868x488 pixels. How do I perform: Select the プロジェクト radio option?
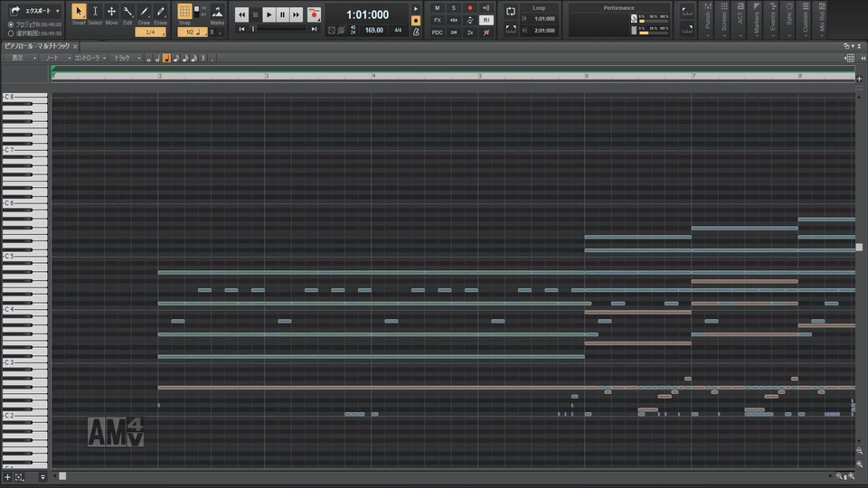[10, 24]
